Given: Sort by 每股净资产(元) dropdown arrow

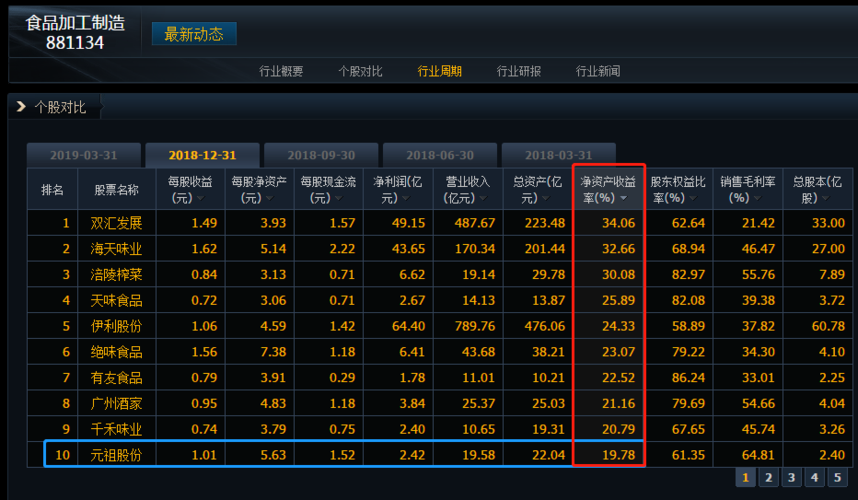Looking at the screenshot, I should [269, 198].
